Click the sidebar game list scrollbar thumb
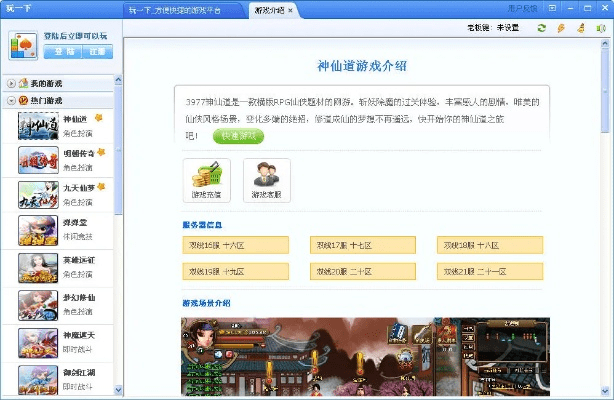The height and width of the screenshot is (400, 614). coord(118,150)
